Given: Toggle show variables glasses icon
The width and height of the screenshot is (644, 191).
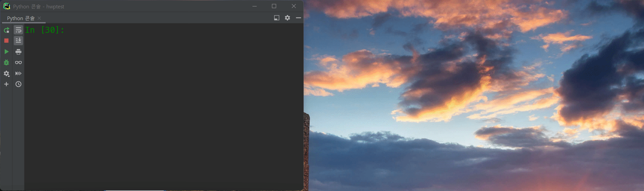Looking at the screenshot, I should pyautogui.click(x=18, y=63).
